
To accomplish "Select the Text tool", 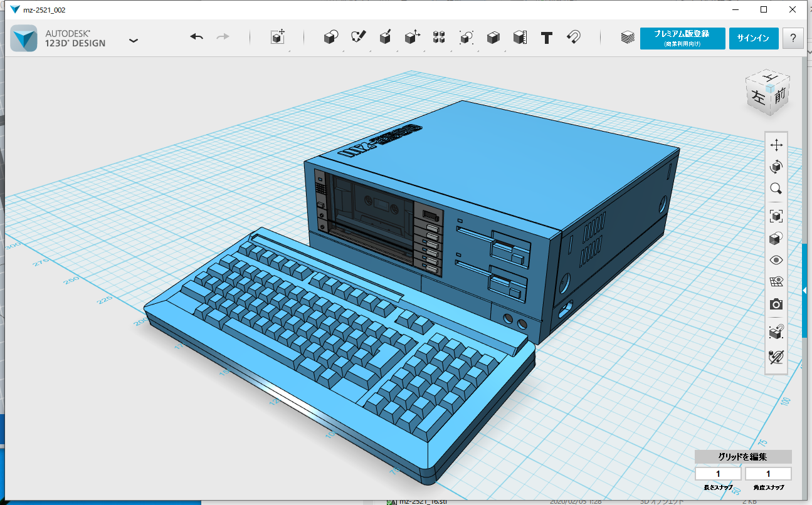I will [547, 38].
